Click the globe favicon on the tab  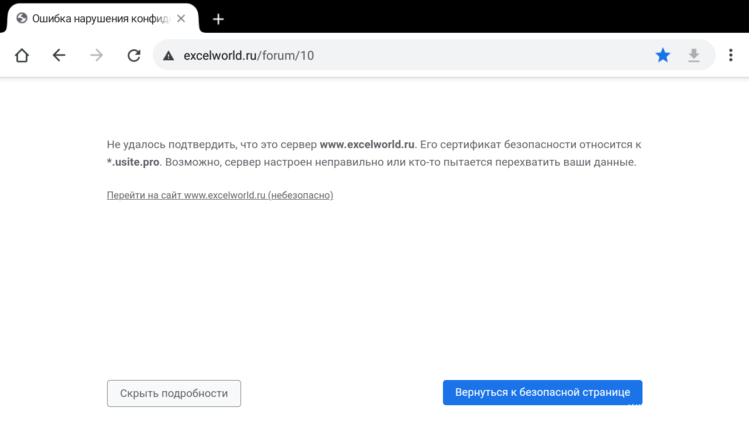point(21,18)
